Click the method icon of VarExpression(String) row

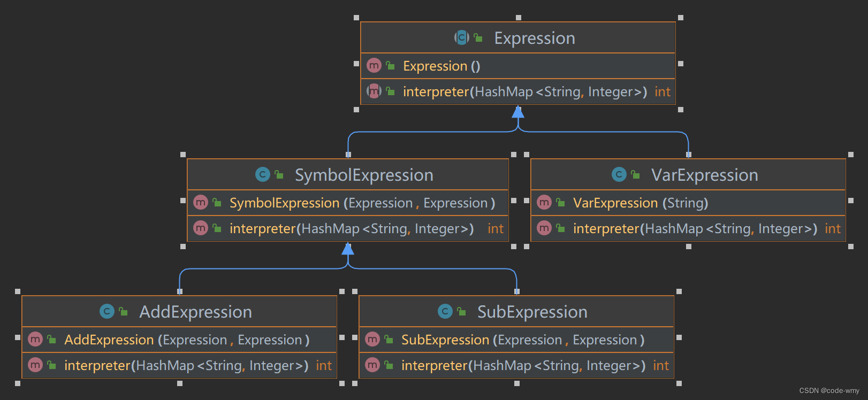544,203
